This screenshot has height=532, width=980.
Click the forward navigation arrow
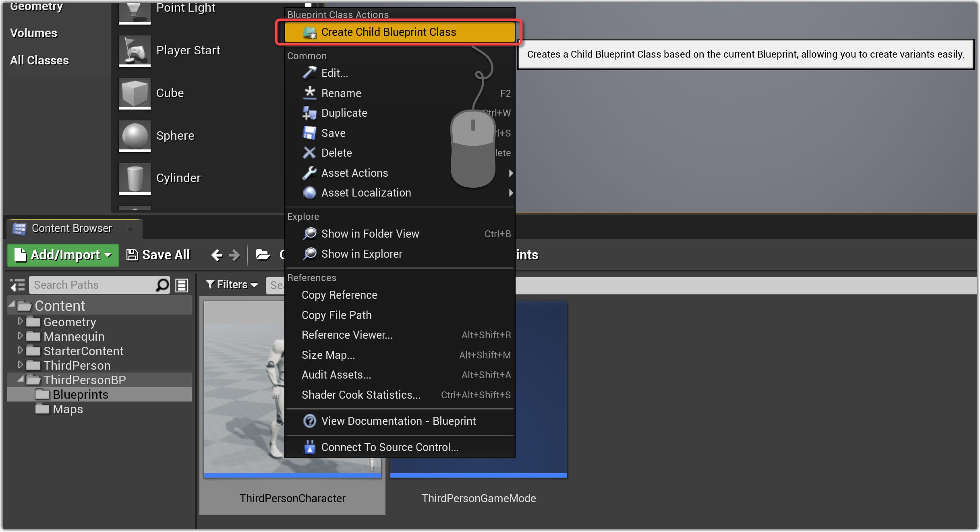coord(234,255)
